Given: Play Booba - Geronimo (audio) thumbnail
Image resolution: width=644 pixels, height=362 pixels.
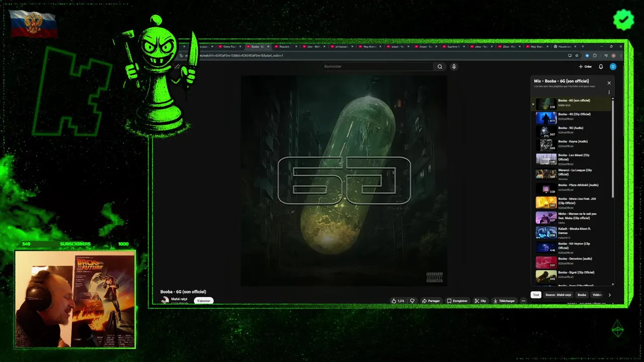Looking at the screenshot, I should [546, 262].
